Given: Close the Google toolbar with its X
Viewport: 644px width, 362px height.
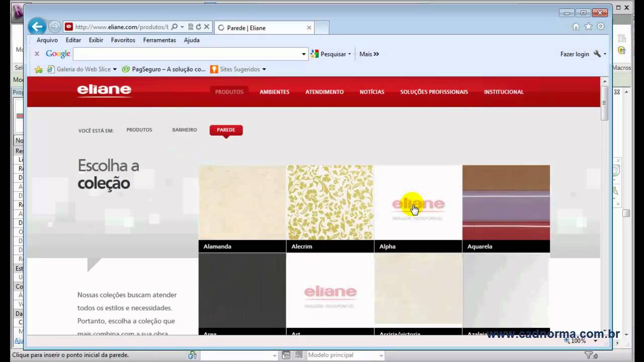Looking at the screenshot, I should click(x=37, y=54).
